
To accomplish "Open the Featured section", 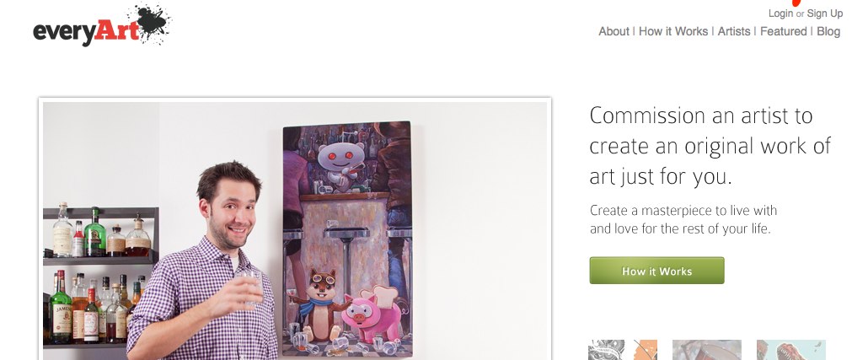I will click(x=783, y=31).
